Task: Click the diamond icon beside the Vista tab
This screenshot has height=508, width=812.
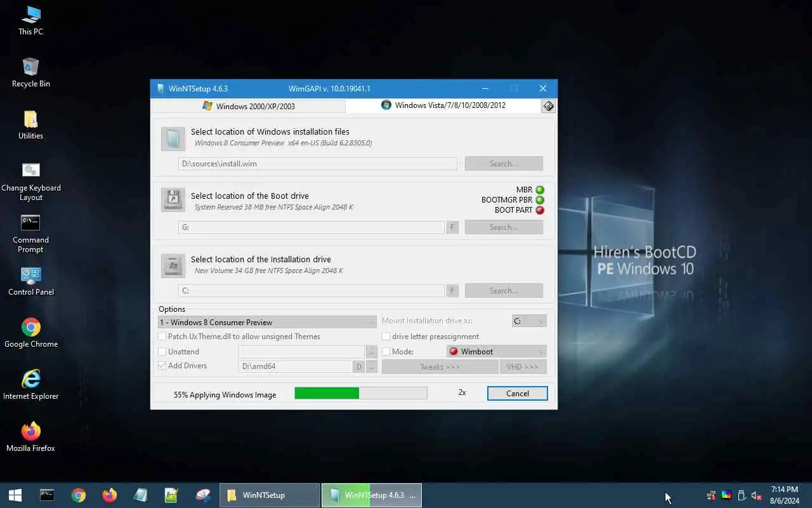Action: (549, 106)
